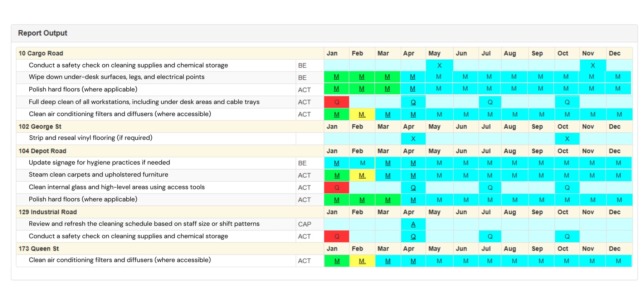Select the 102 George St group header
Image resolution: width=644 pixels, height=298 pixels.
(x=40, y=126)
